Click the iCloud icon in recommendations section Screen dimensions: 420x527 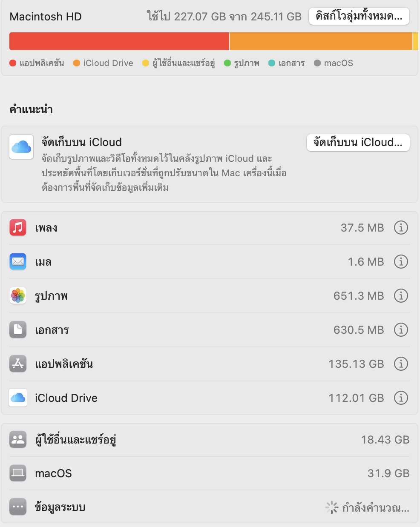21,147
